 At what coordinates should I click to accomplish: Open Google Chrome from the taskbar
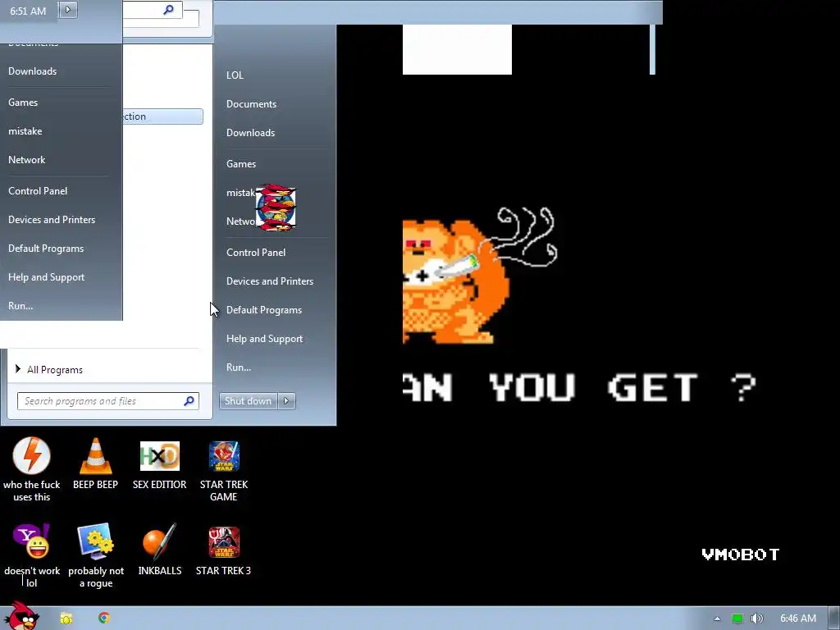[x=104, y=618]
